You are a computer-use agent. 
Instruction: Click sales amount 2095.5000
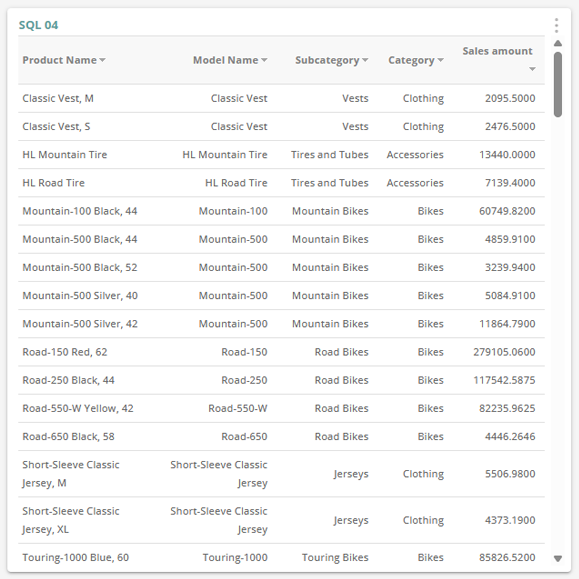tap(510, 98)
